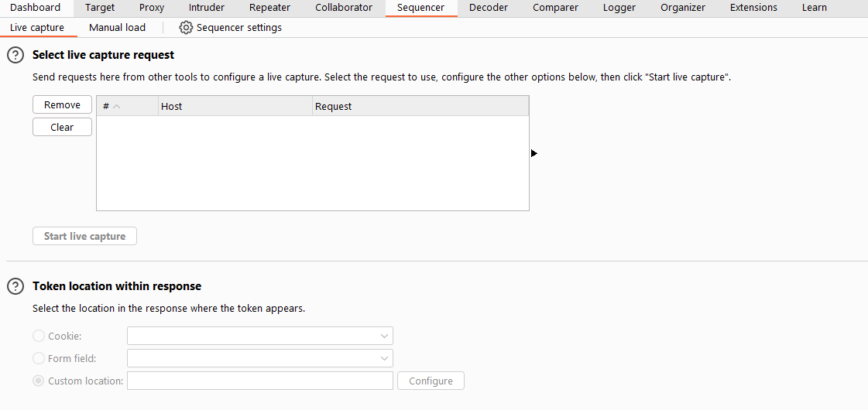Open the Sequencer settings gear icon
The image size is (868, 410).
(186, 28)
